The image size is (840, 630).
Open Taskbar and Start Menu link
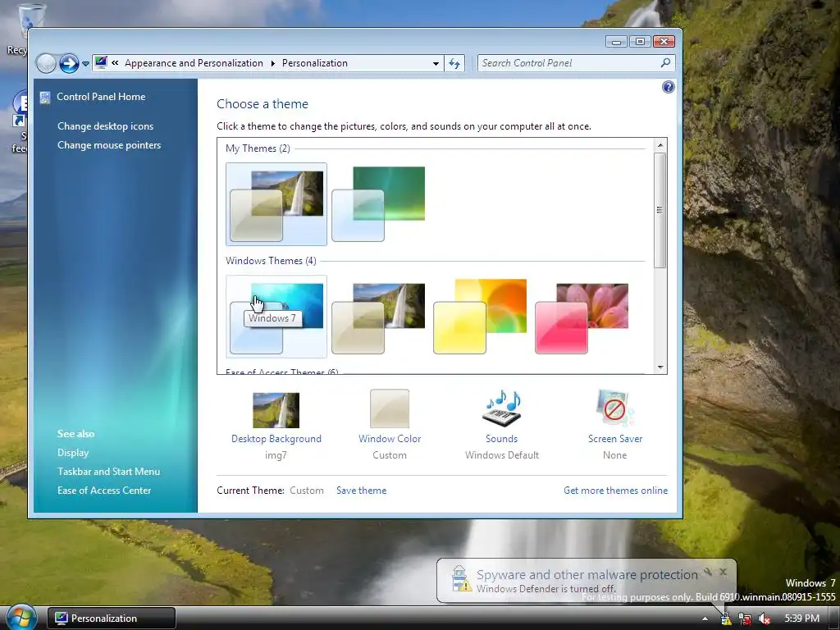coord(109,472)
